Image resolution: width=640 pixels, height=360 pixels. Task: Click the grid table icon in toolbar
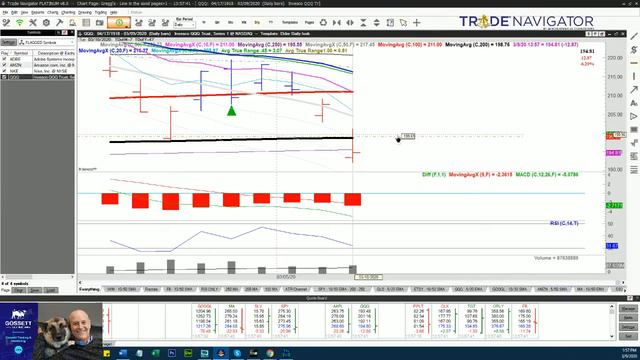click(86, 23)
